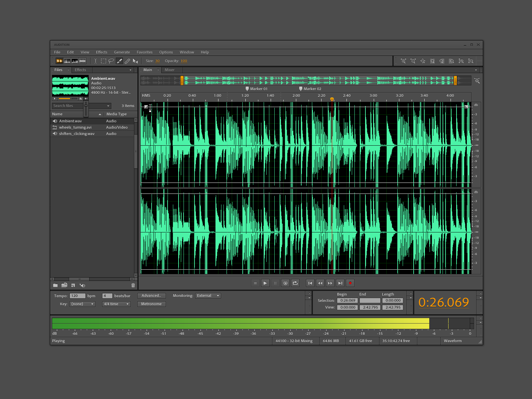This screenshot has height=399, width=532.
Task: Open the Favorites menu
Action: point(144,52)
